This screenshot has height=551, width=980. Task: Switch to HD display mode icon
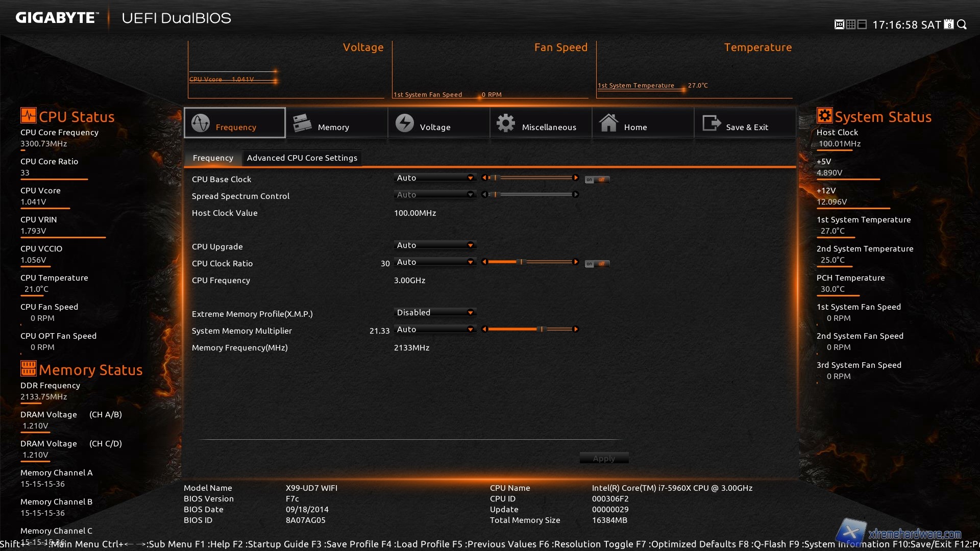[839, 24]
